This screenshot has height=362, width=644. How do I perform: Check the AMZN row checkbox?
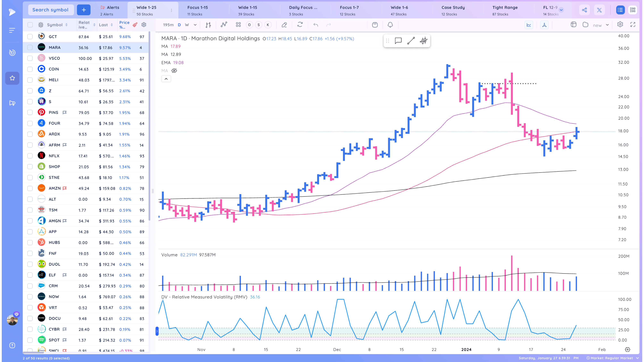[x=30, y=188]
